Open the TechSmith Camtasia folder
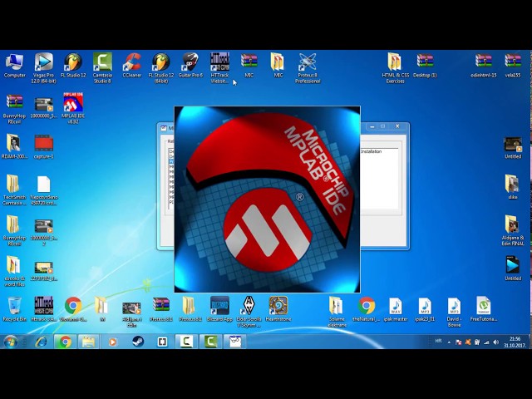This screenshot has height=399, width=532. 14,190
